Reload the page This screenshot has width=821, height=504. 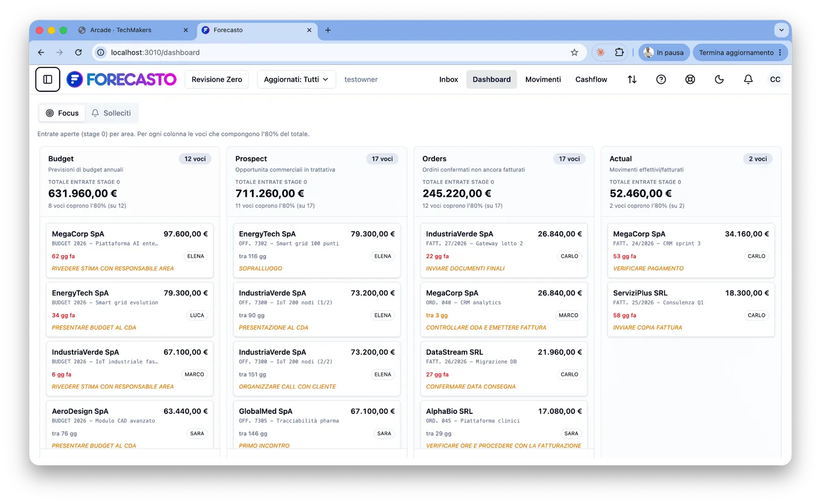(78, 52)
